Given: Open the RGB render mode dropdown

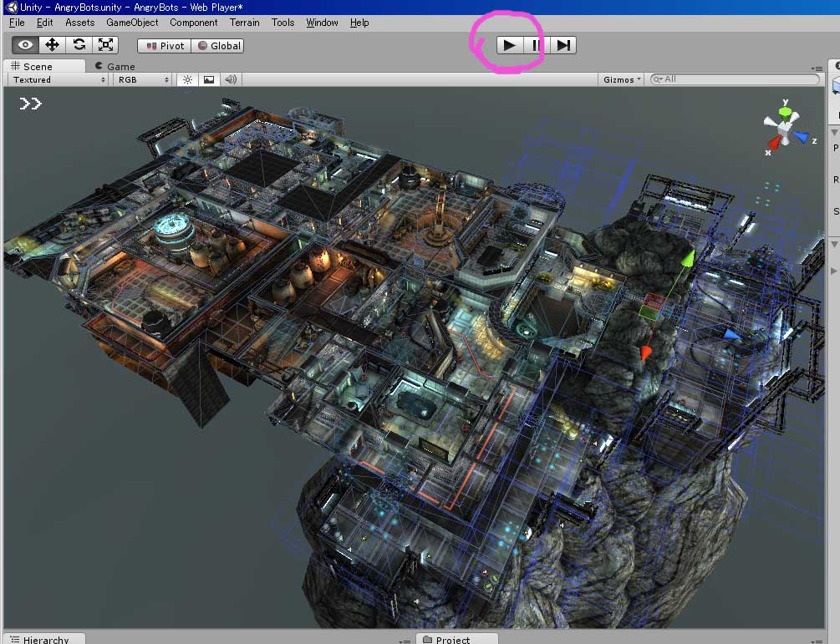Looking at the screenshot, I should click(x=140, y=79).
